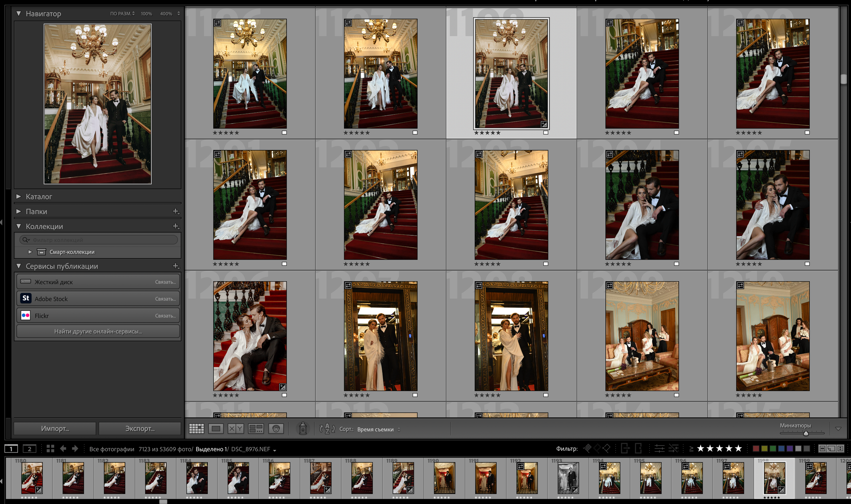Click Связать for Flickr

click(165, 316)
